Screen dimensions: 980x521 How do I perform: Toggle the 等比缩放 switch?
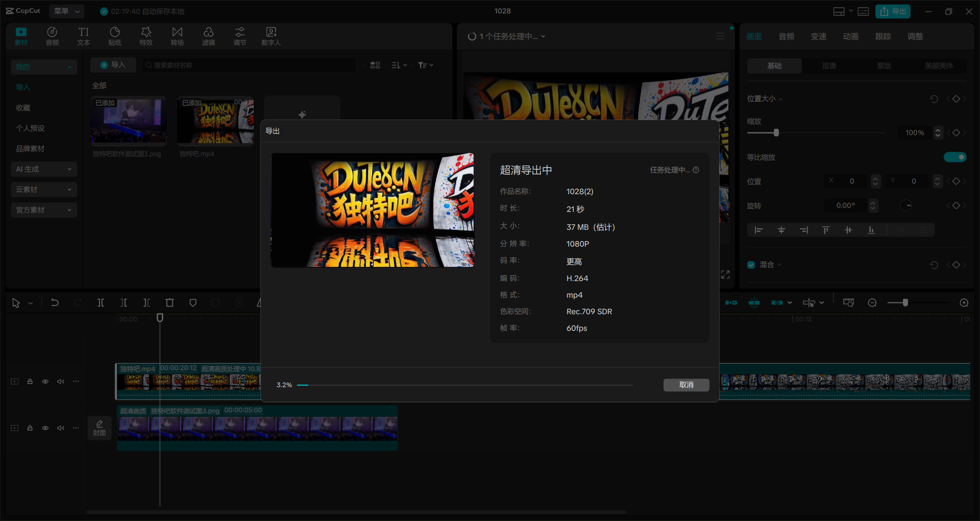[x=955, y=157]
